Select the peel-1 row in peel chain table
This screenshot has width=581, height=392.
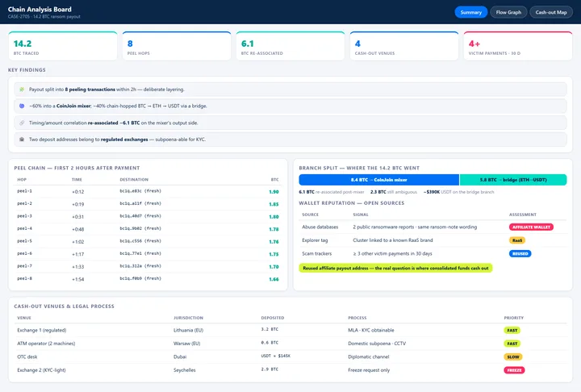148,191
